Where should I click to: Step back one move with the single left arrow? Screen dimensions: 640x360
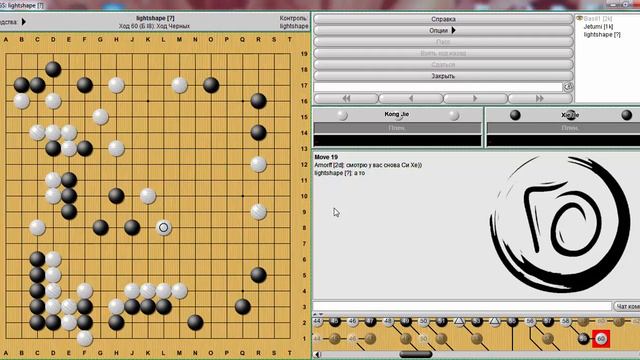click(411, 98)
